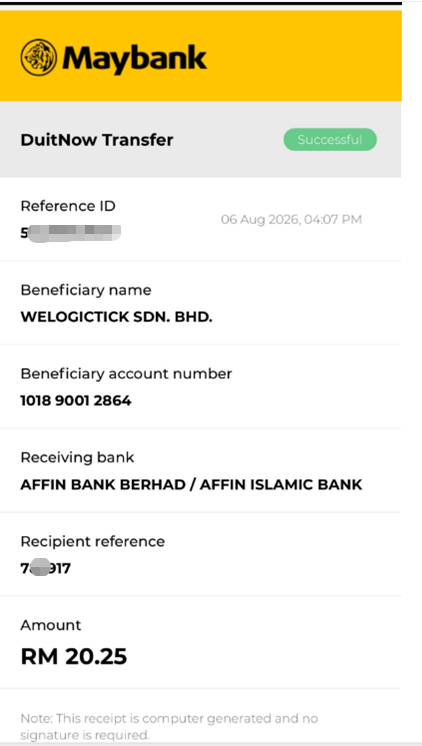Viewport: 422px width, 746px height.
Task: Select WELOGICTICK SDN. BHD. text
Action: 116,317
